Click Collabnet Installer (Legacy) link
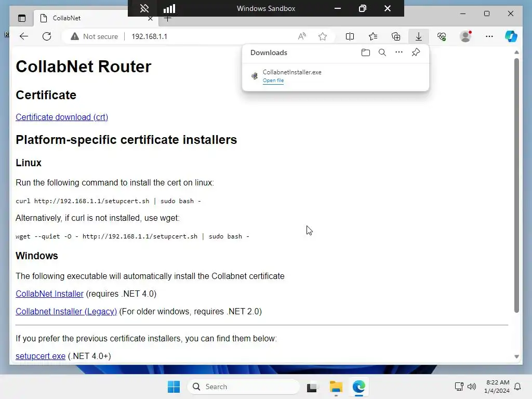Viewport: 532px width, 399px height. [x=66, y=312]
